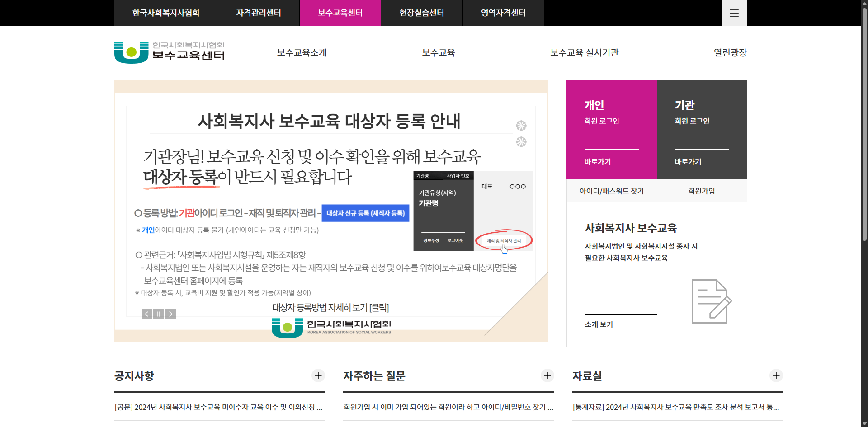Click 바로가기 under 개인 회원 로그인

tap(597, 161)
